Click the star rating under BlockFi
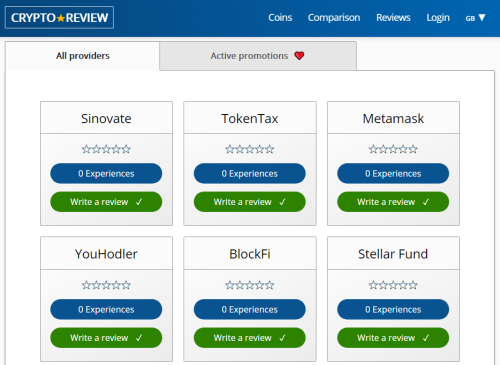The width and height of the screenshot is (500, 365). (x=250, y=285)
